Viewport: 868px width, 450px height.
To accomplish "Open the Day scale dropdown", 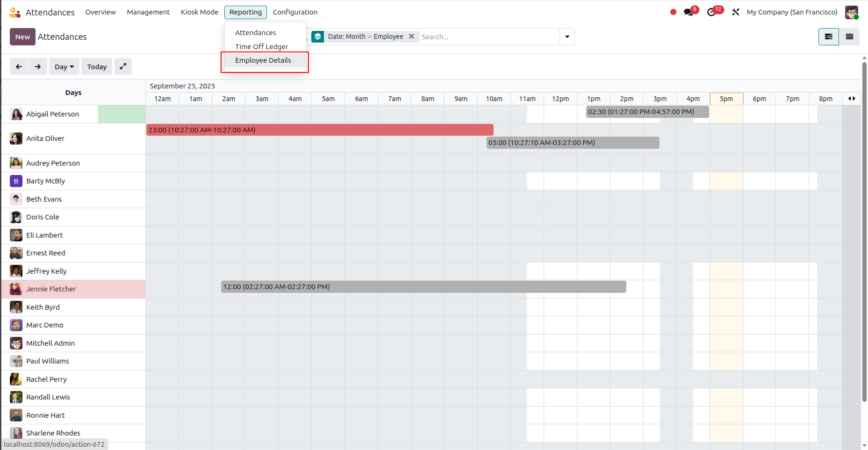I will click(x=64, y=66).
